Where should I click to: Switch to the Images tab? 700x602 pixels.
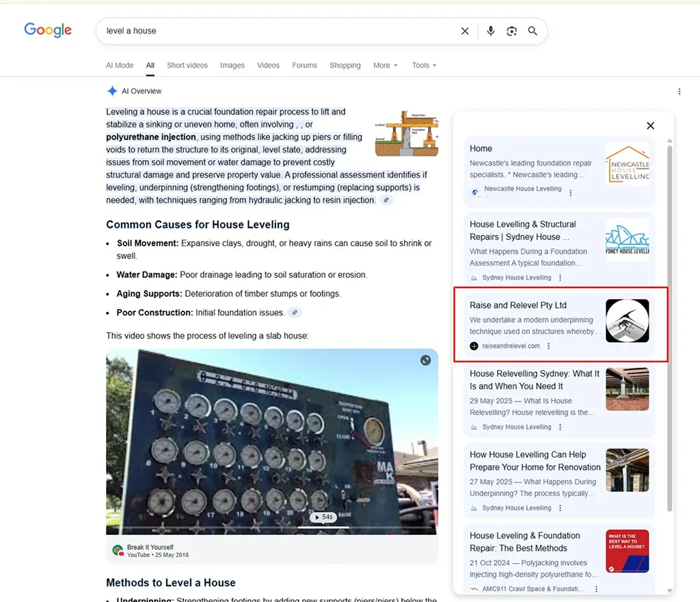[x=232, y=66]
